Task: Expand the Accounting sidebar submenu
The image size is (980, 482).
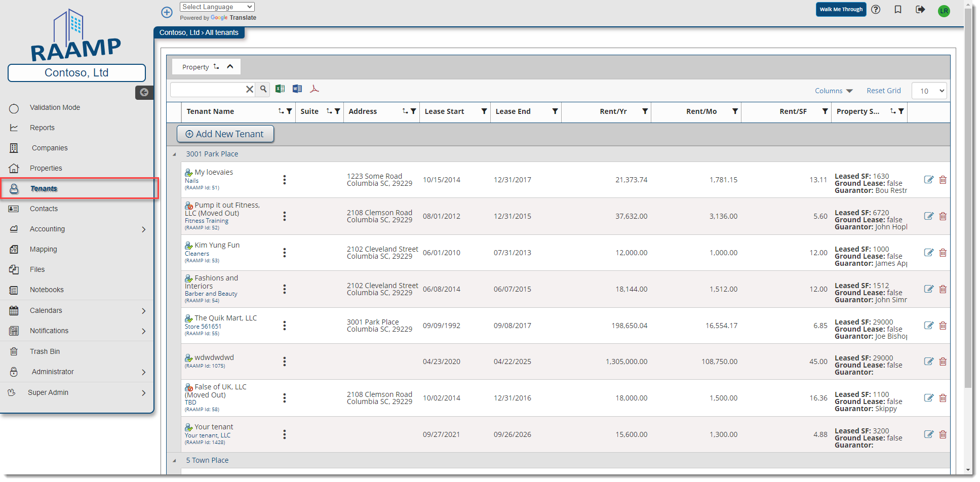Action: pos(144,229)
